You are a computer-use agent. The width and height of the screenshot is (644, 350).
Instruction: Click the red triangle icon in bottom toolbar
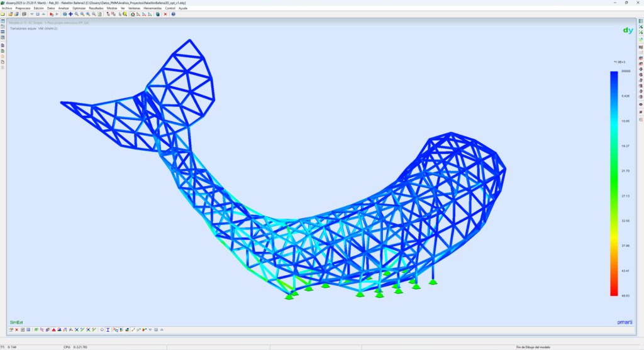pos(53,329)
